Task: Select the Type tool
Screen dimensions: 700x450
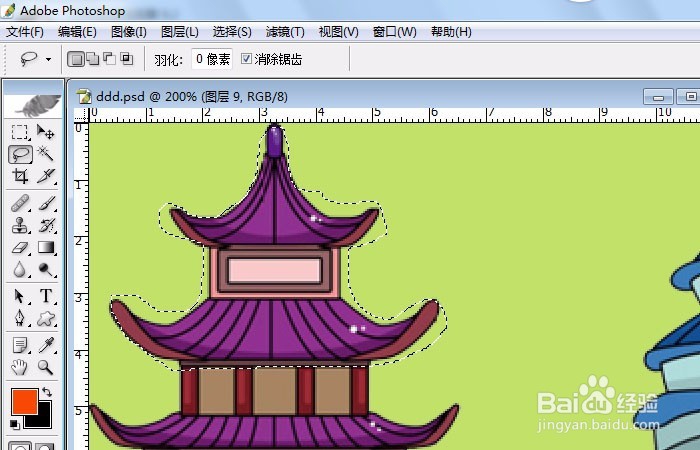Action: click(46, 296)
